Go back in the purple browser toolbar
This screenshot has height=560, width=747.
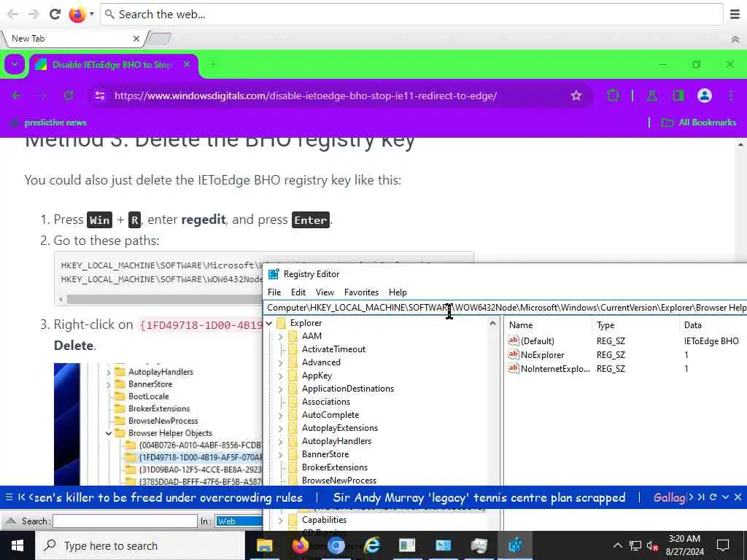coord(17,96)
